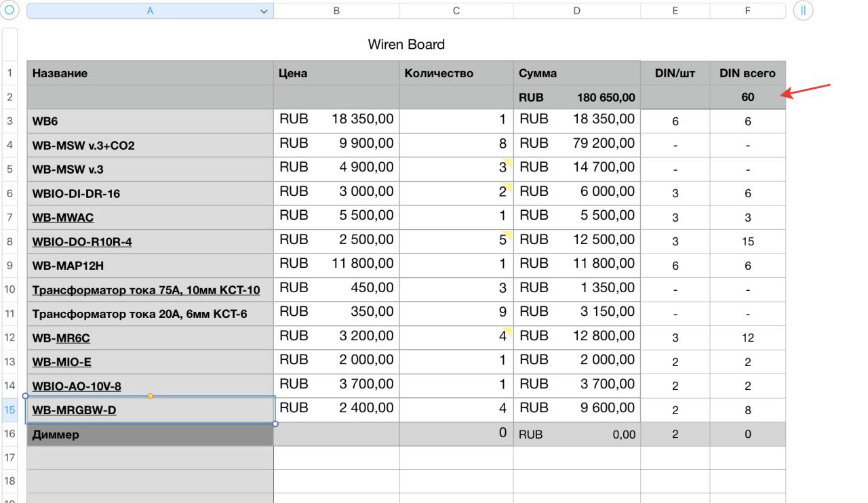The width and height of the screenshot is (868, 503).
Task: Select the price cell 350,00
Action: pyautogui.click(x=336, y=314)
